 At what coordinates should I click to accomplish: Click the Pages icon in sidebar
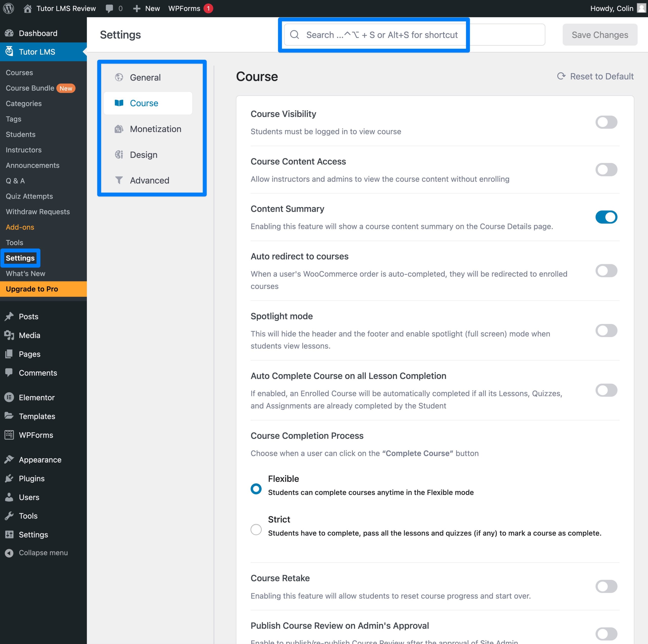pyautogui.click(x=9, y=354)
